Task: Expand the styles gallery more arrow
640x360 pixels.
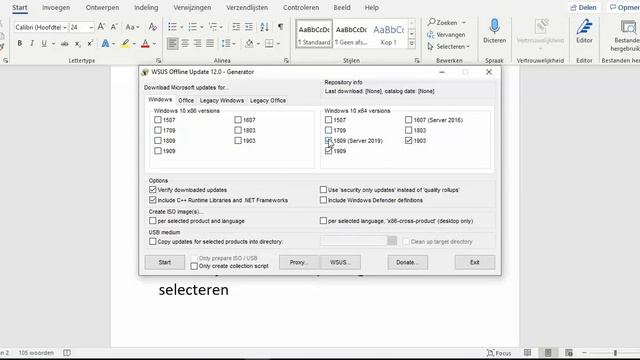Action: (412, 43)
